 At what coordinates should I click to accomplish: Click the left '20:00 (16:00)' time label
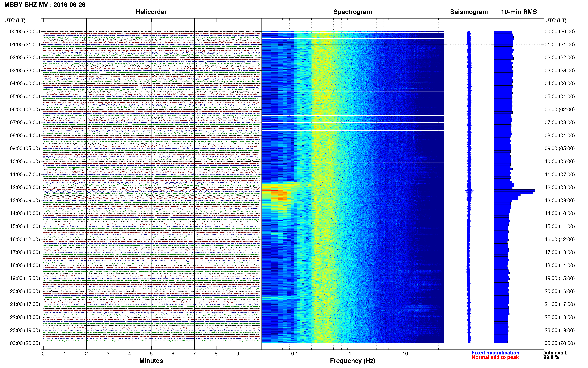pyautogui.click(x=25, y=291)
